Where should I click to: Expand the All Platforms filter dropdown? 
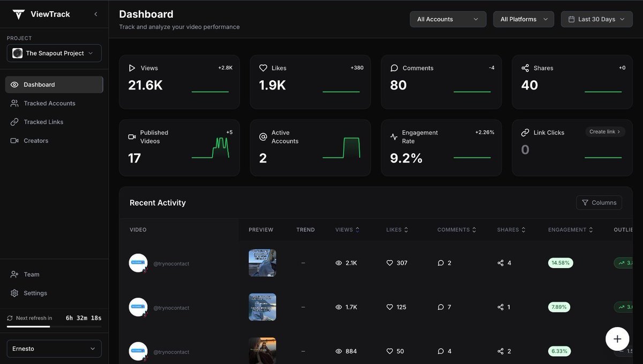pyautogui.click(x=524, y=19)
